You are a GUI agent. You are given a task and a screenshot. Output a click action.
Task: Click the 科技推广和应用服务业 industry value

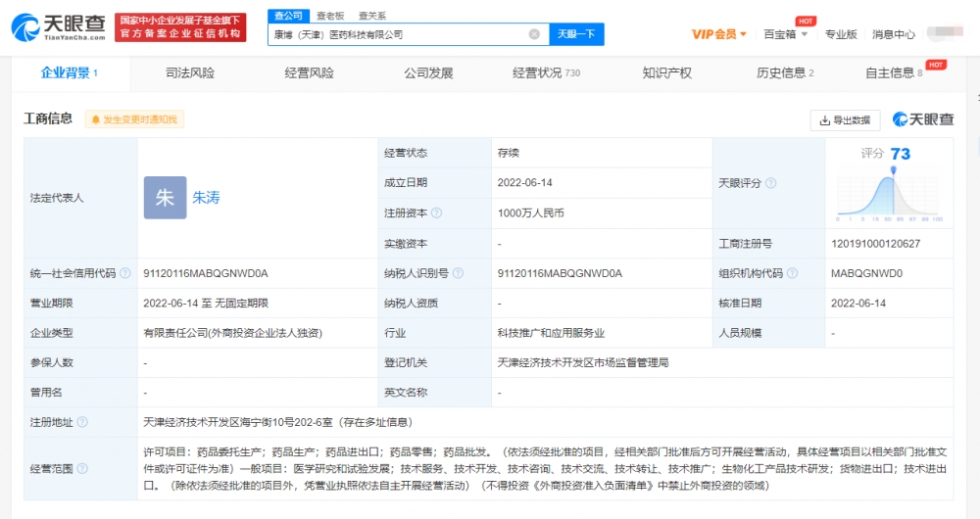pos(551,333)
